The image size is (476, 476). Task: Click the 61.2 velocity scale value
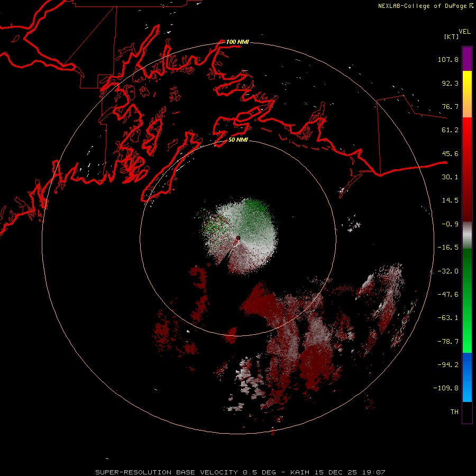[x=450, y=130]
